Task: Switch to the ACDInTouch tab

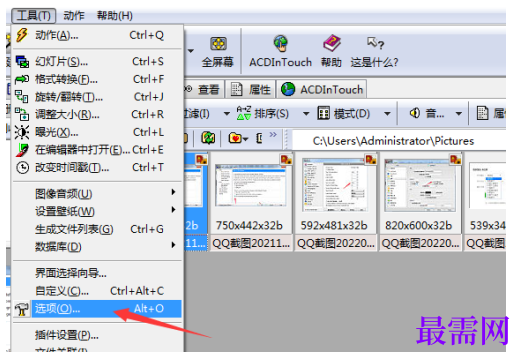Action: 322,90
